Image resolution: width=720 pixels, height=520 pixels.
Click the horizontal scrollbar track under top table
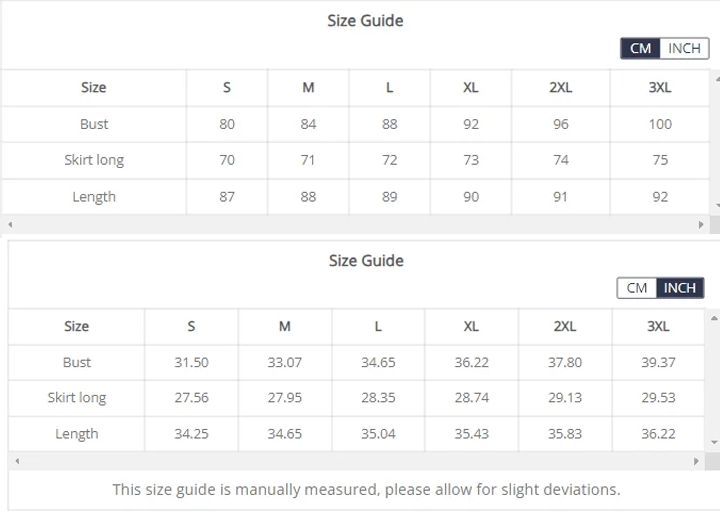350,225
